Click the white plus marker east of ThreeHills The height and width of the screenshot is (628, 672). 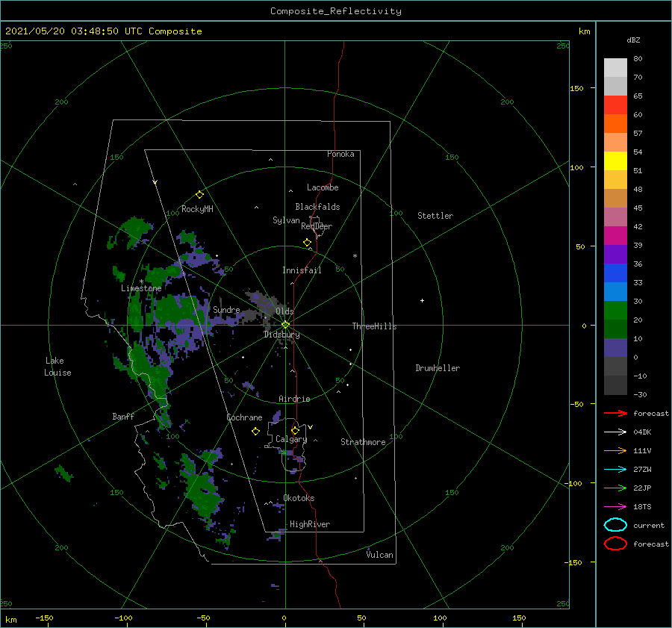[422, 300]
